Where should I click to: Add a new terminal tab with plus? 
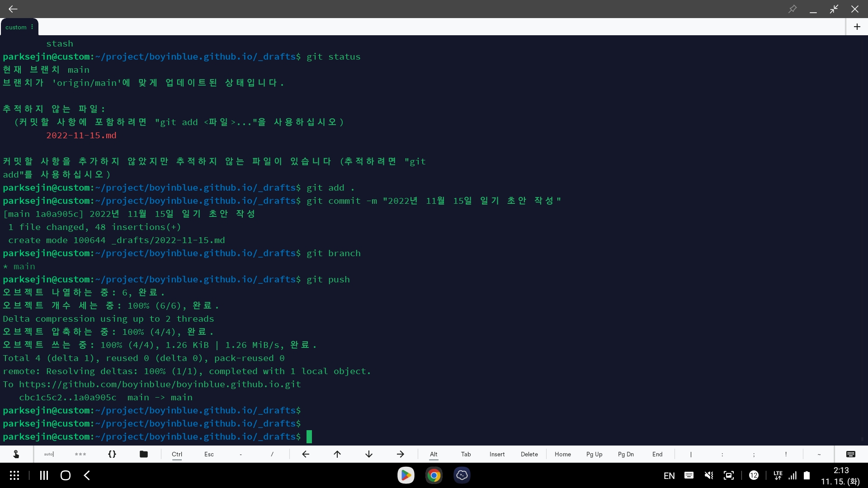(857, 27)
